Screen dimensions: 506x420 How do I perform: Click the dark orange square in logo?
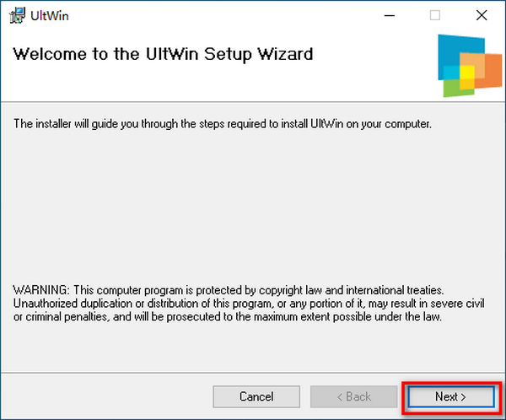point(493,72)
